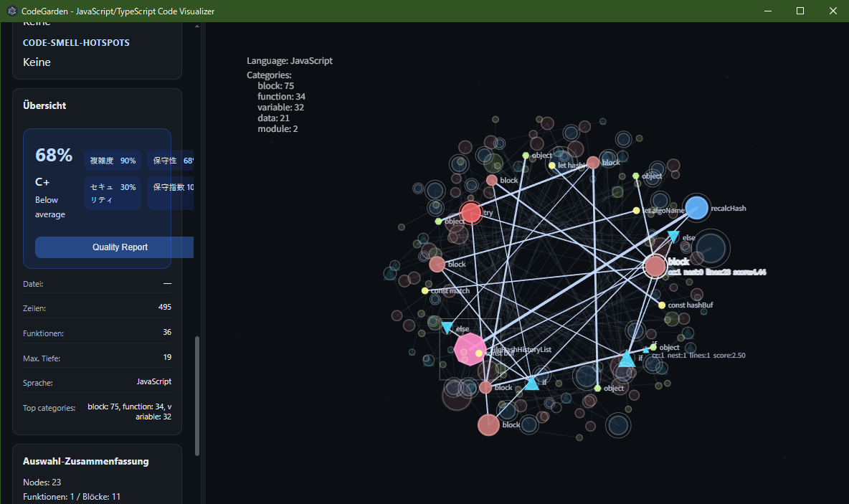Click the bottom-most block node

pyautogui.click(x=488, y=425)
